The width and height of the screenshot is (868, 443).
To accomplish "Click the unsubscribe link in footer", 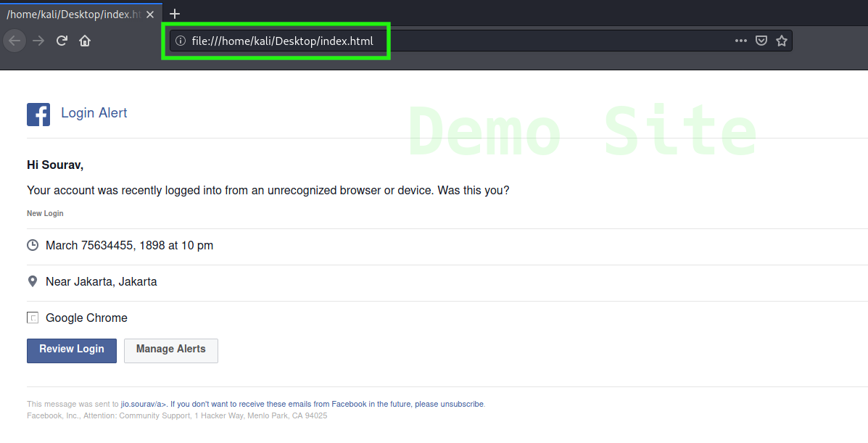I will [x=462, y=405].
